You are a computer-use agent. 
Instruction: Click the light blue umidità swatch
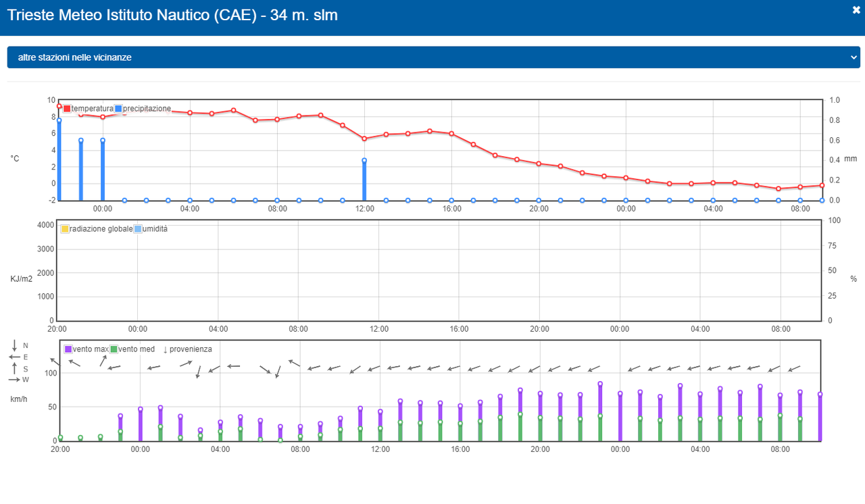pyautogui.click(x=138, y=229)
